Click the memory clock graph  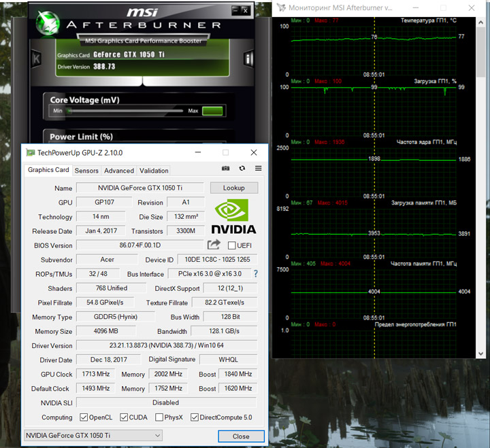[374, 294]
